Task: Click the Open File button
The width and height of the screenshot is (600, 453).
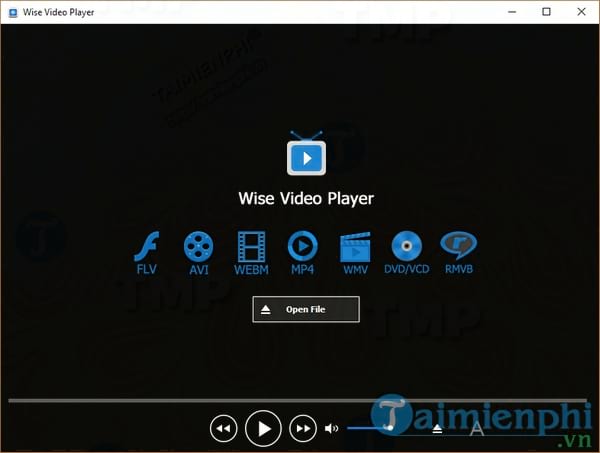Action: pyautogui.click(x=306, y=309)
